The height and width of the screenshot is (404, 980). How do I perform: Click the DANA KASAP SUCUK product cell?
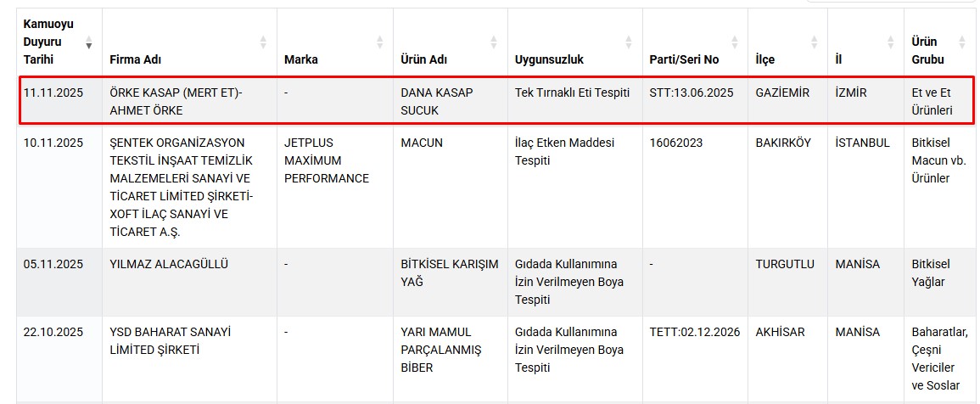(x=436, y=101)
